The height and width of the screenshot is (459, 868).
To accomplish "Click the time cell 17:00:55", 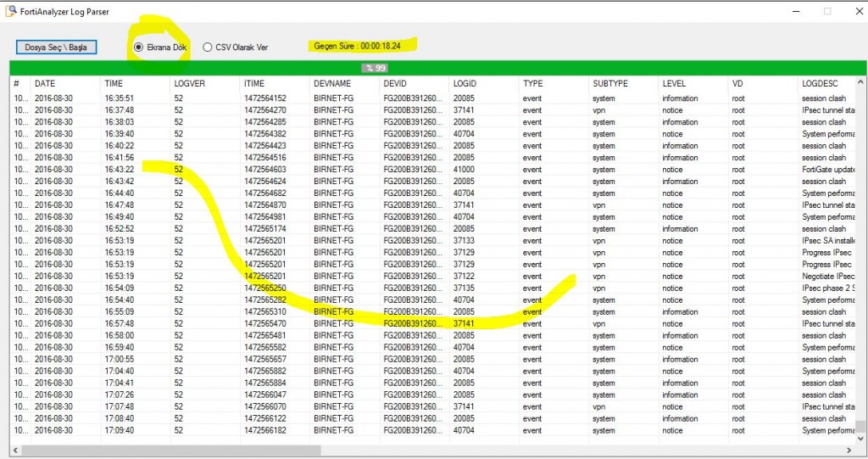I will tap(119, 359).
